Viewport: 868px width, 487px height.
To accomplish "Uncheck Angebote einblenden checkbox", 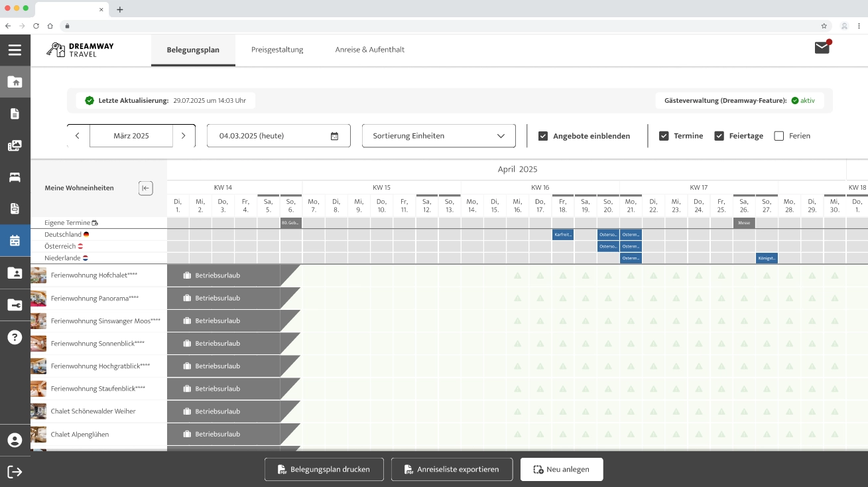I will coord(543,136).
